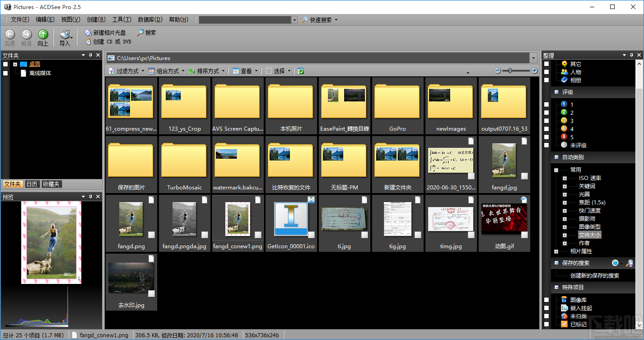This screenshot has height=340, width=644.
Task: Switch to the 日历 tab
Action: pos(32,184)
